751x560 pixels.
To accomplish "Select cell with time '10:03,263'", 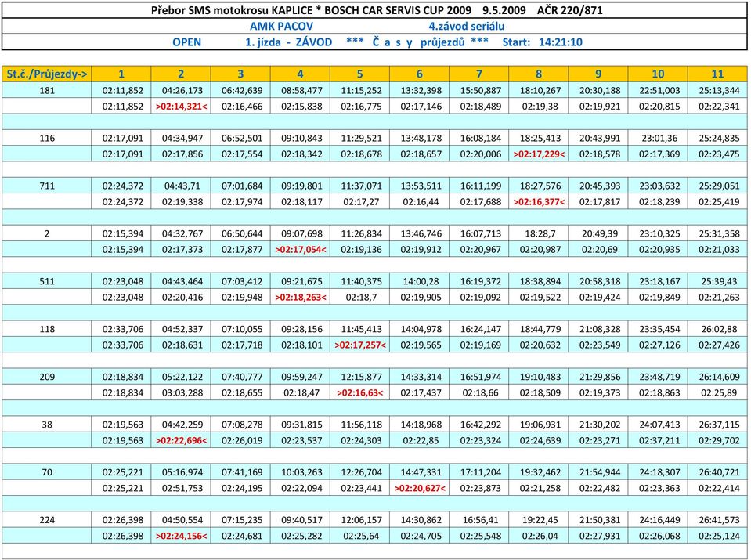I will (x=300, y=471).
